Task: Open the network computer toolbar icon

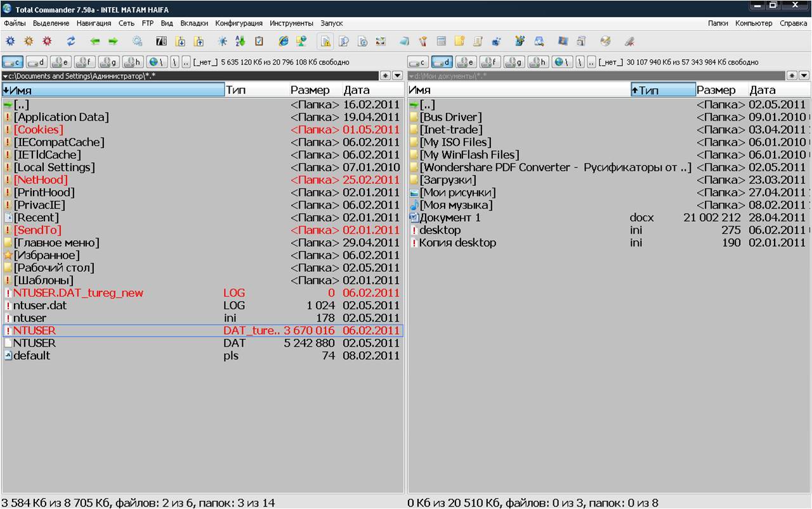Action: pyautogui.click(x=301, y=41)
